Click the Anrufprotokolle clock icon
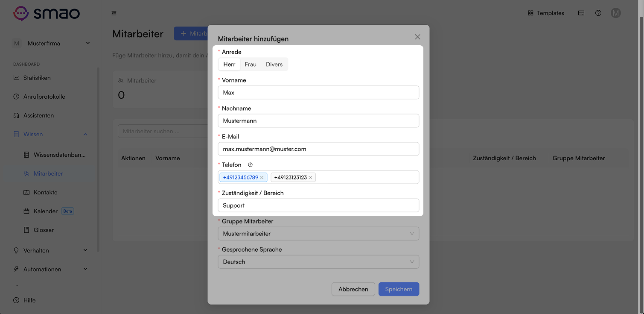Viewport: 644px width, 314px height. tap(16, 97)
